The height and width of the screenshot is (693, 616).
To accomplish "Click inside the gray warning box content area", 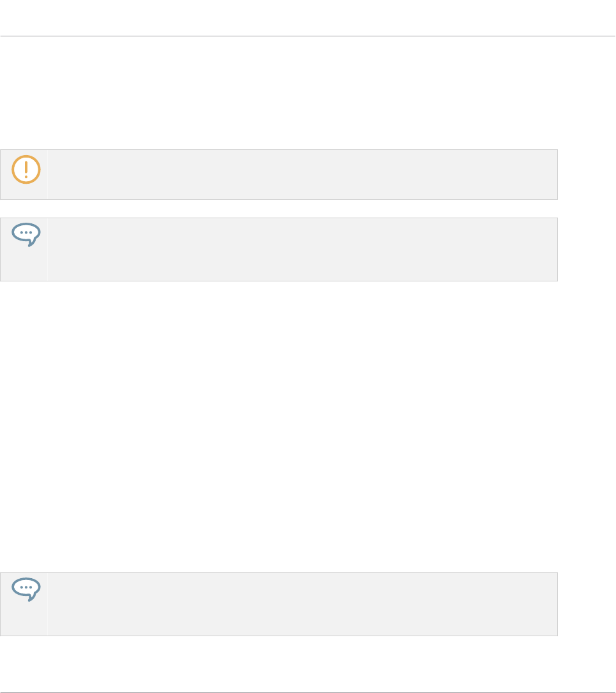I will (303, 175).
